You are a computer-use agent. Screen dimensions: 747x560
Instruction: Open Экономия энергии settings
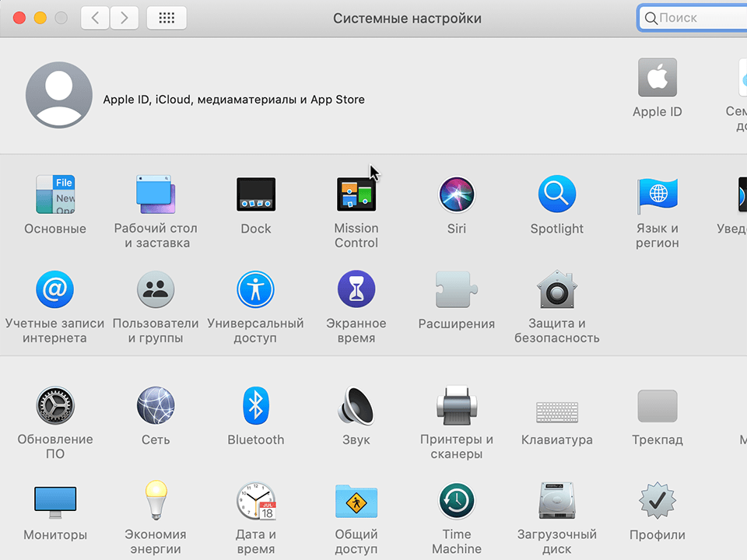point(155,501)
